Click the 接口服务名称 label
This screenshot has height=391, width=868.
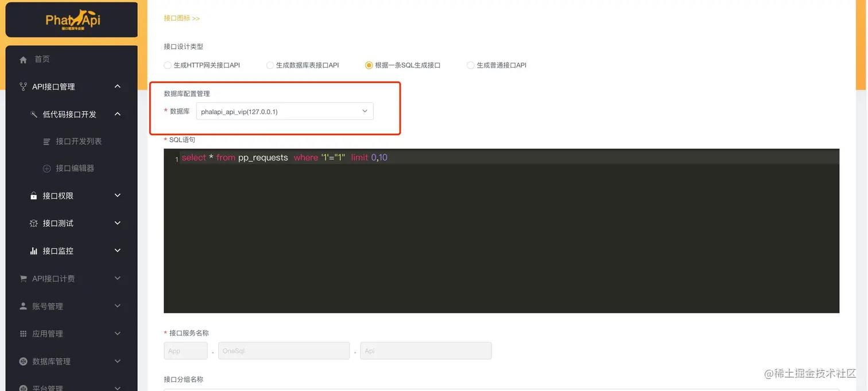click(189, 333)
